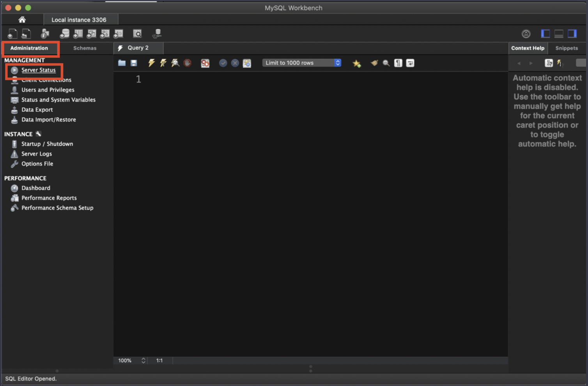Find magnifier icon in query toolbar
The width and height of the screenshot is (588, 386).
coord(386,63)
